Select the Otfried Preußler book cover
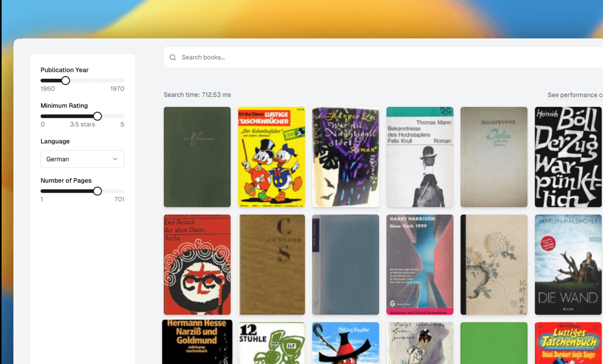 346,343
